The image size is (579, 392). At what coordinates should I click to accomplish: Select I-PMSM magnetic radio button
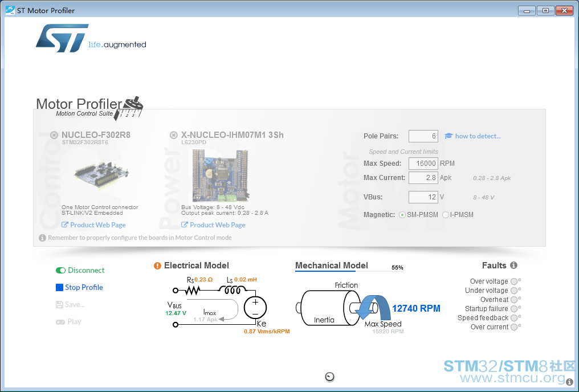point(446,215)
